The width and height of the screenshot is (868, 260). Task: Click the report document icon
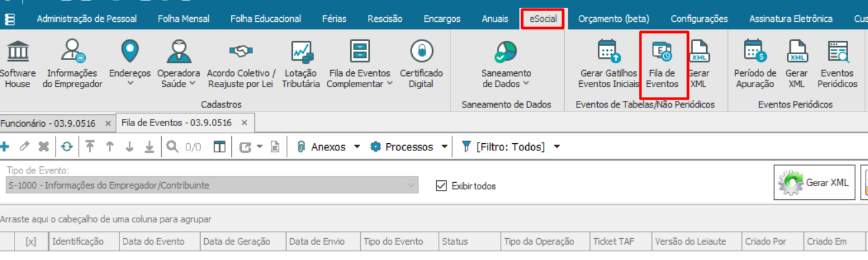[275, 146]
